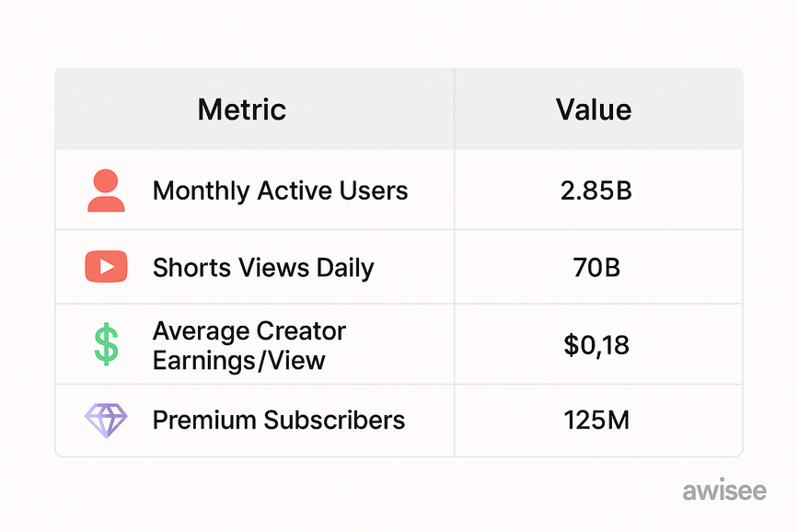Select the 2.85B value cell
The width and height of the screenshot is (798, 532).
pyautogui.click(x=596, y=191)
